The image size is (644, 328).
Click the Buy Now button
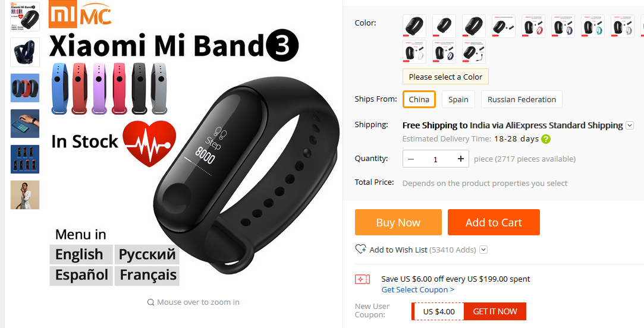click(398, 222)
